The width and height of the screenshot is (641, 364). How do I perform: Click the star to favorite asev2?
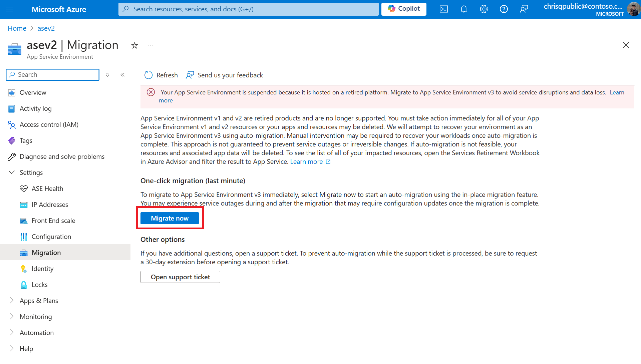135,46
